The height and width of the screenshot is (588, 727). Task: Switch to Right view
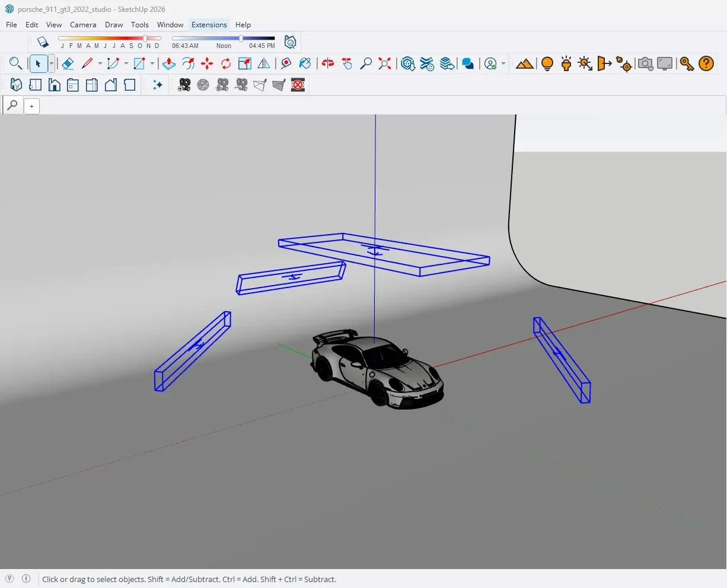click(x=73, y=85)
